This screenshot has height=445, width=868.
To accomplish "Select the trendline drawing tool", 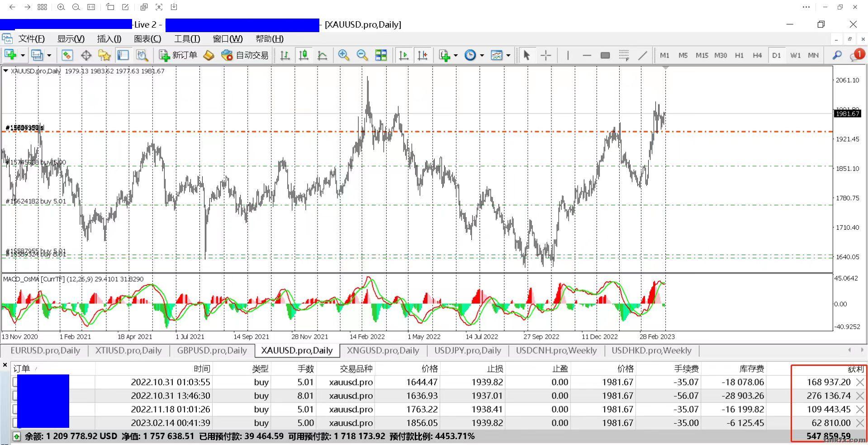I will 642,55.
